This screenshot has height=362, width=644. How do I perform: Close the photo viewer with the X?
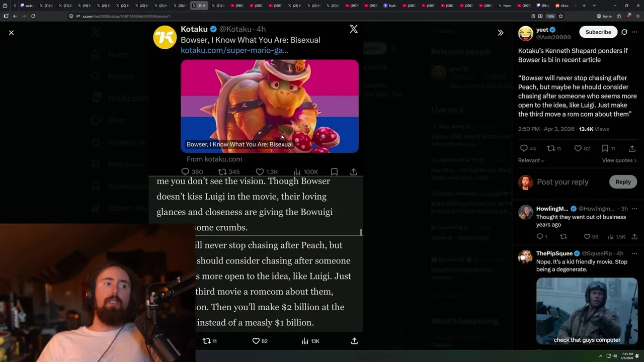click(11, 32)
